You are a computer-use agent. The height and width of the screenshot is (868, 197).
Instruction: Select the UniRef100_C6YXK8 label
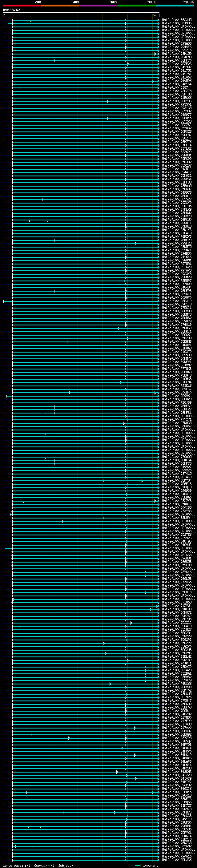(x=177, y=122)
